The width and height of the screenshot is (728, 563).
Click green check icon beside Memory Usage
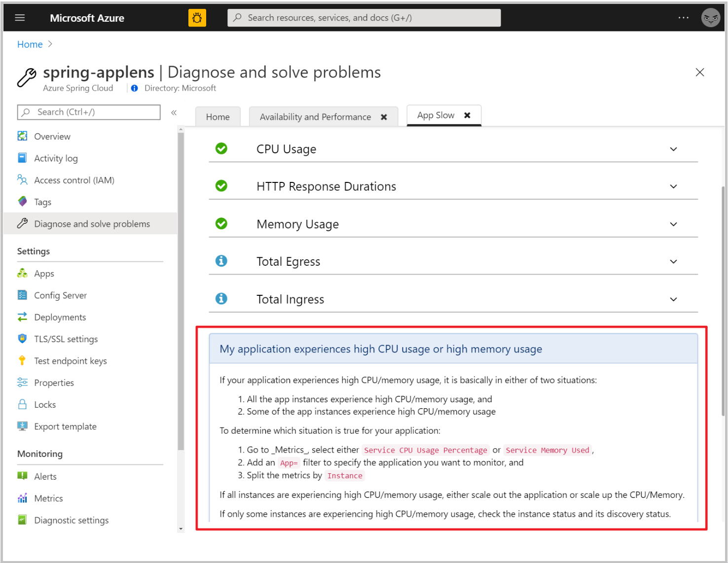click(x=221, y=224)
